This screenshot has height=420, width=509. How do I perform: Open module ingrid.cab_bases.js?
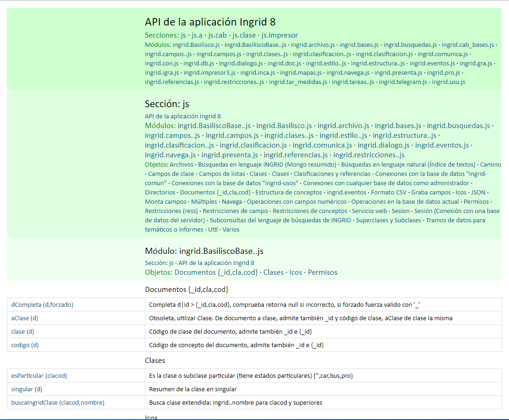pyautogui.click(x=468, y=45)
